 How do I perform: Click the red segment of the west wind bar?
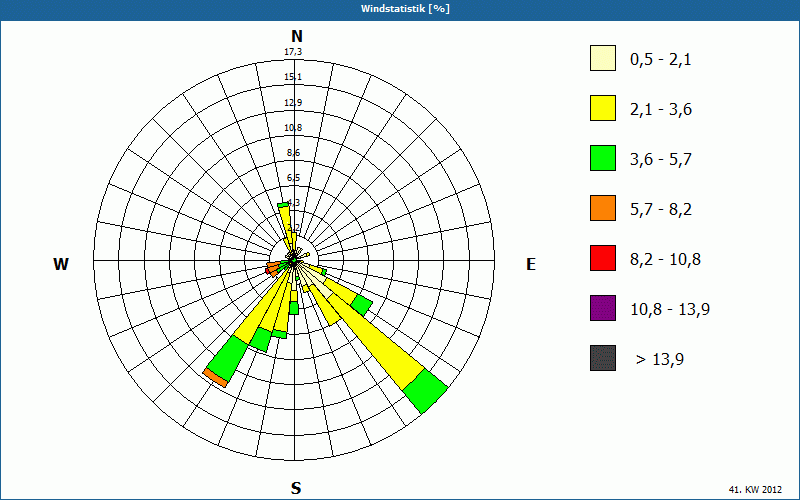coord(267,271)
